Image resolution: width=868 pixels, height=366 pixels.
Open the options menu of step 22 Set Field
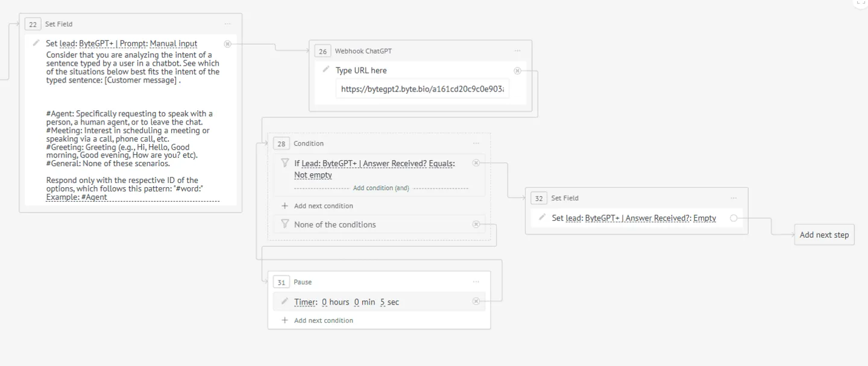pos(227,24)
